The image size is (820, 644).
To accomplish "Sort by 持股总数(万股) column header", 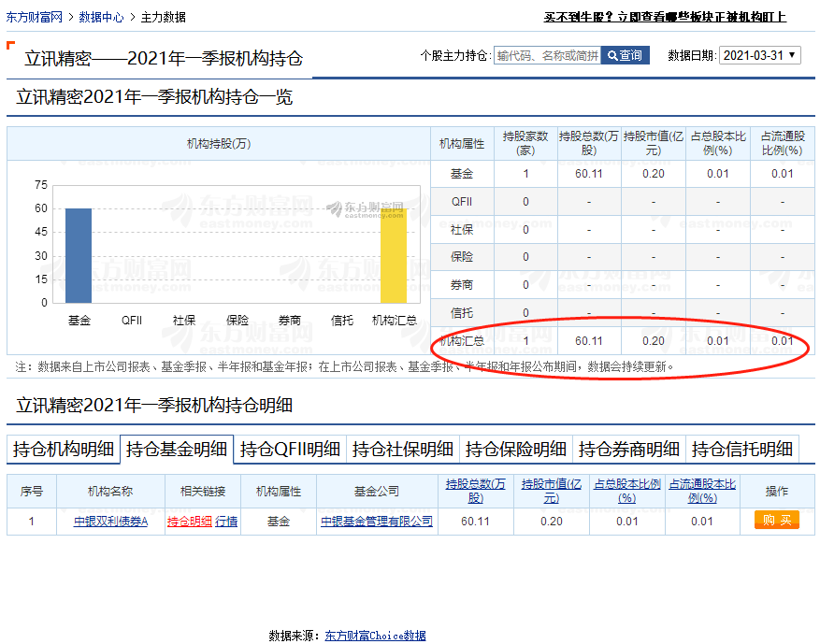I will [x=475, y=491].
